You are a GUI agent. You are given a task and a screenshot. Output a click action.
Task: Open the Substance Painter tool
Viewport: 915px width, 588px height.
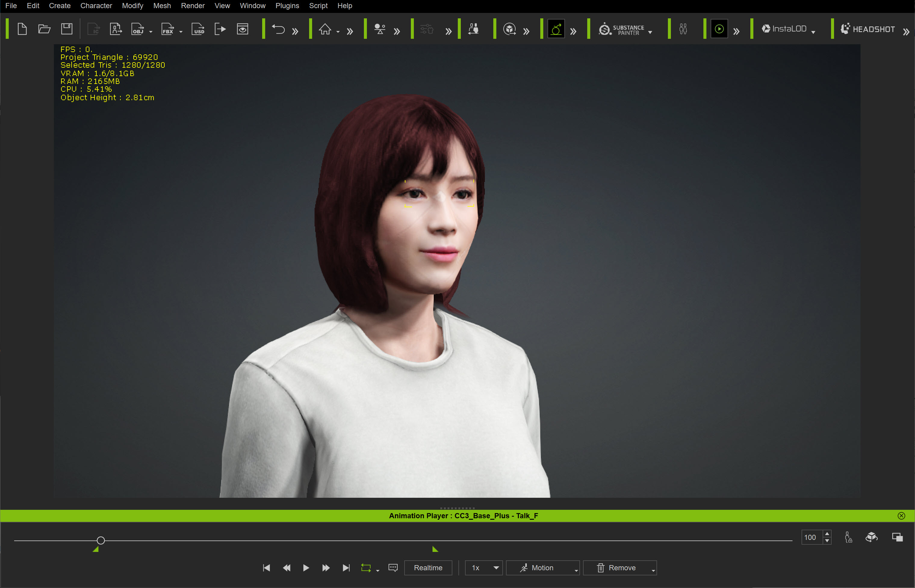(x=622, y=29)
